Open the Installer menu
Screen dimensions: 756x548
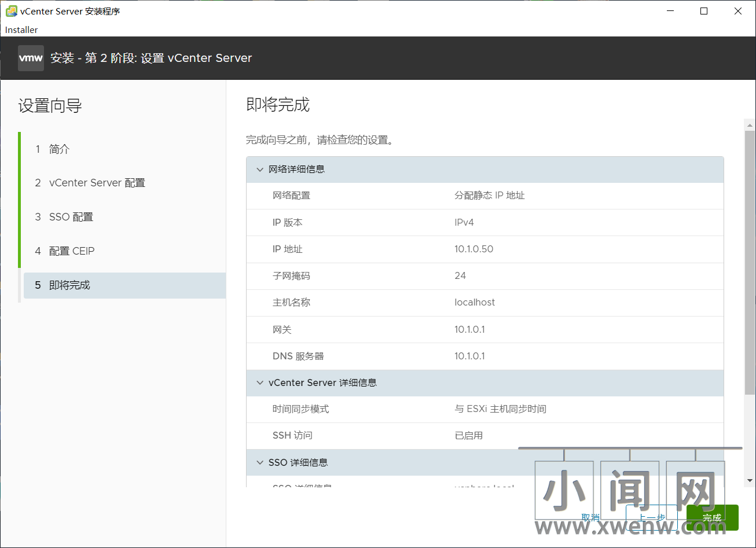click(x=21, y=30)
